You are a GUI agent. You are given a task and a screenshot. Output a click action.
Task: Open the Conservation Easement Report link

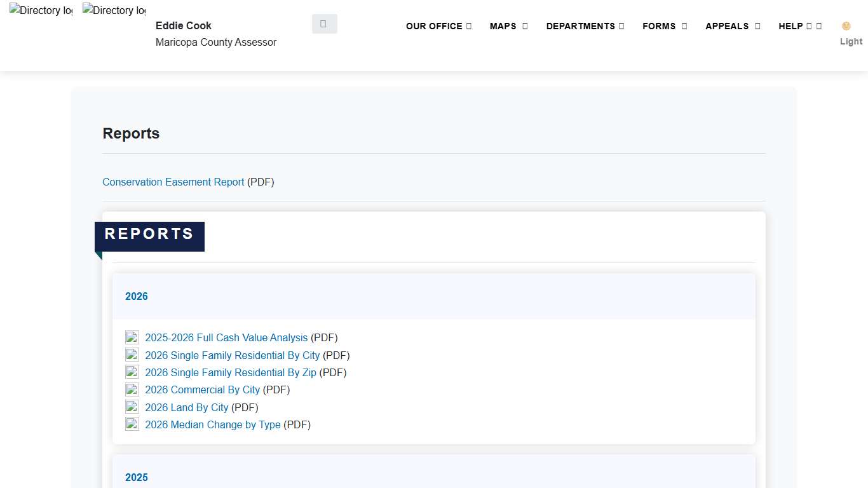[x=173, y=182]
